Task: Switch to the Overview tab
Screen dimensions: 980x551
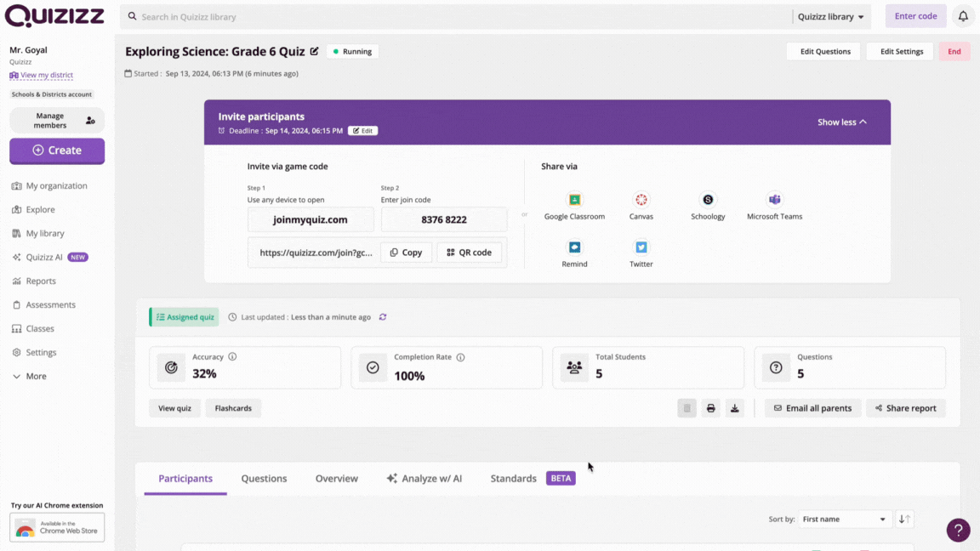Action: 336,479
